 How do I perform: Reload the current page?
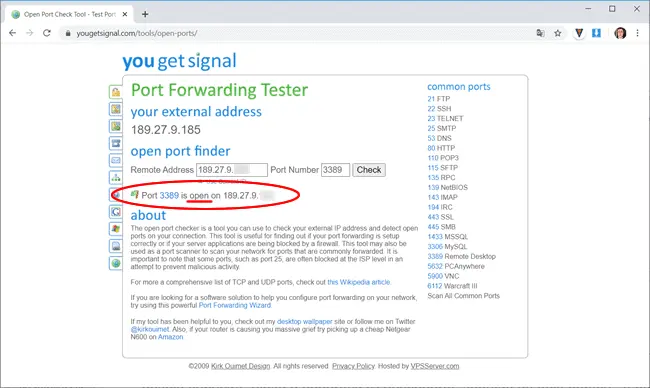click(47, 33)
